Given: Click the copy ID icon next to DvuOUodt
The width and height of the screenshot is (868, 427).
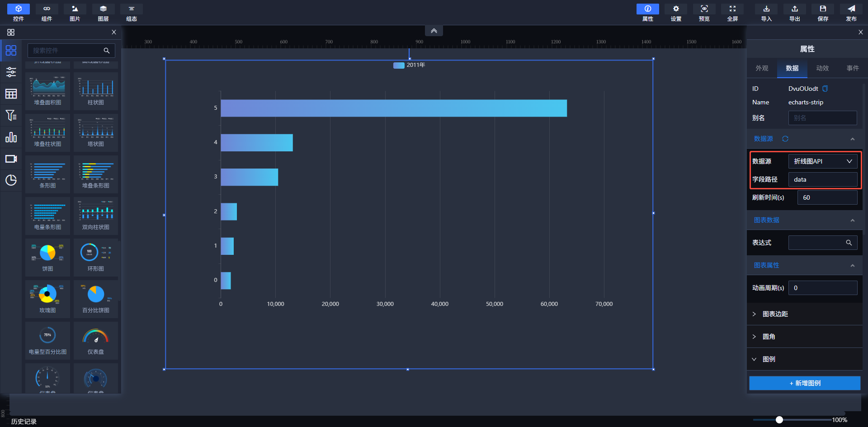Looking at the screenshot, I should (x=825, y=89).
